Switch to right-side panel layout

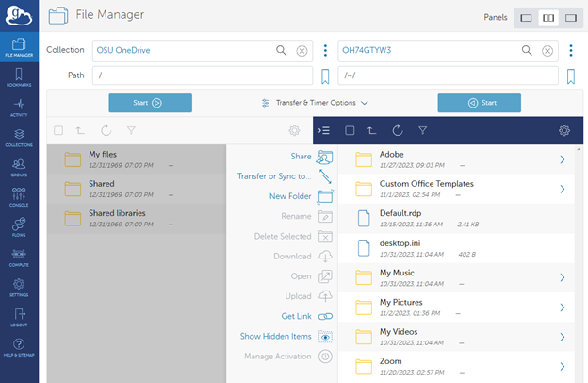tap(571, 18)
